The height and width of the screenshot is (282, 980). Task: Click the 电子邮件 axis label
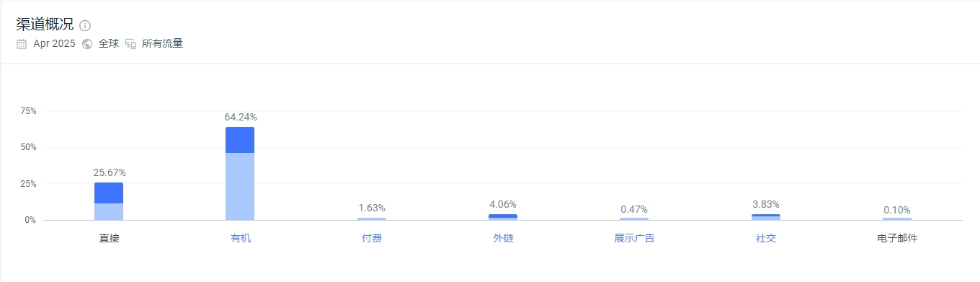897,238
